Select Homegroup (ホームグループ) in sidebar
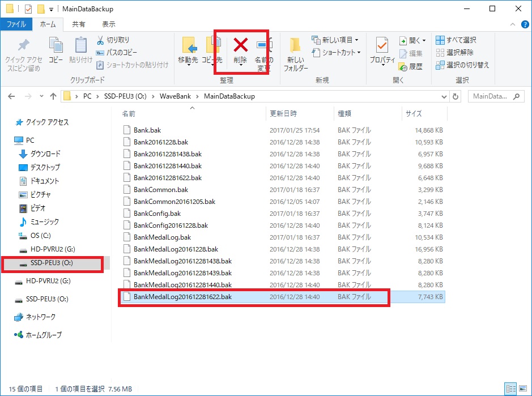This screenshot has width=532, height=396. pos(38,335)
